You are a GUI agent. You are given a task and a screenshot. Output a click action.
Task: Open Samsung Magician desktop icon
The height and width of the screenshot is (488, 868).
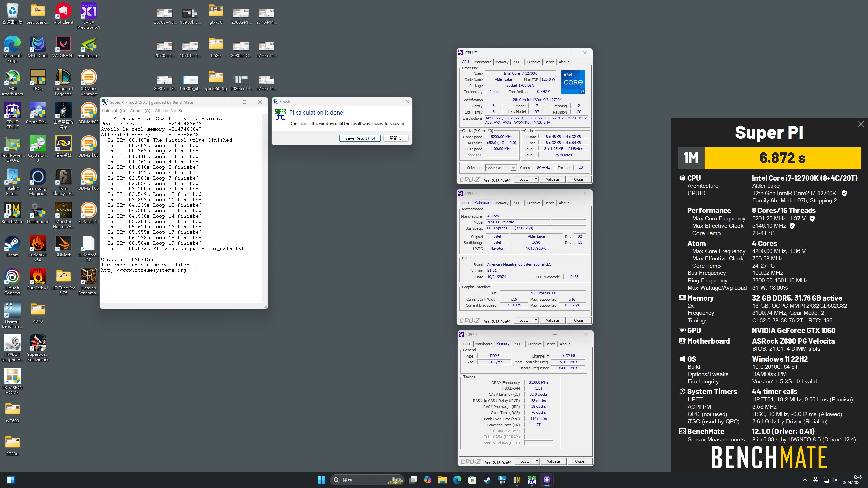[38, 183]
